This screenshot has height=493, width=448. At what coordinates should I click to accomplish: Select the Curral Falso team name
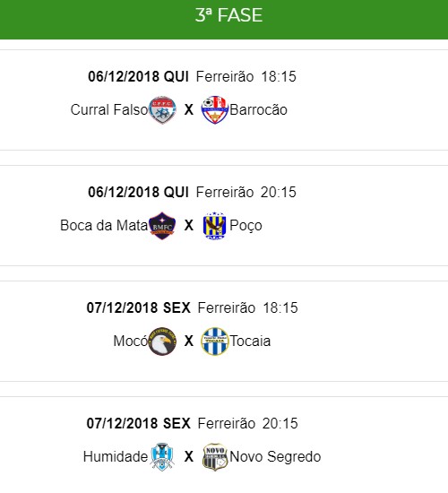click(109, 109)
